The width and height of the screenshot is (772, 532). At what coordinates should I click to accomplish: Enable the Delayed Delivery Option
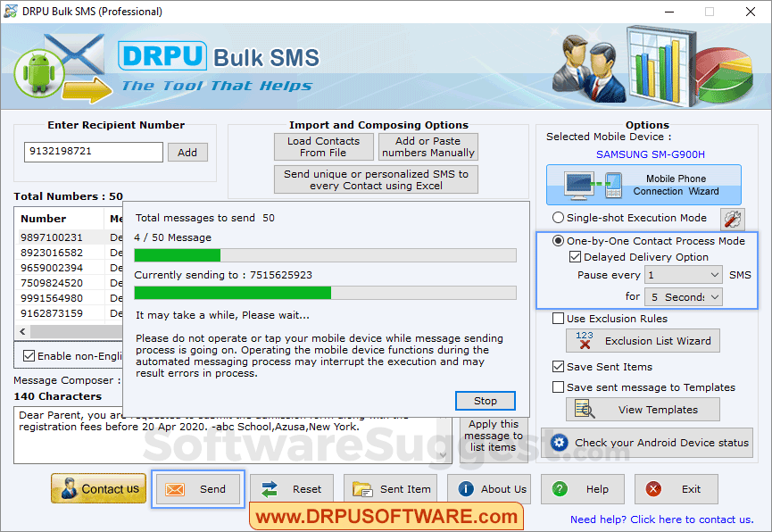(574, 258)
